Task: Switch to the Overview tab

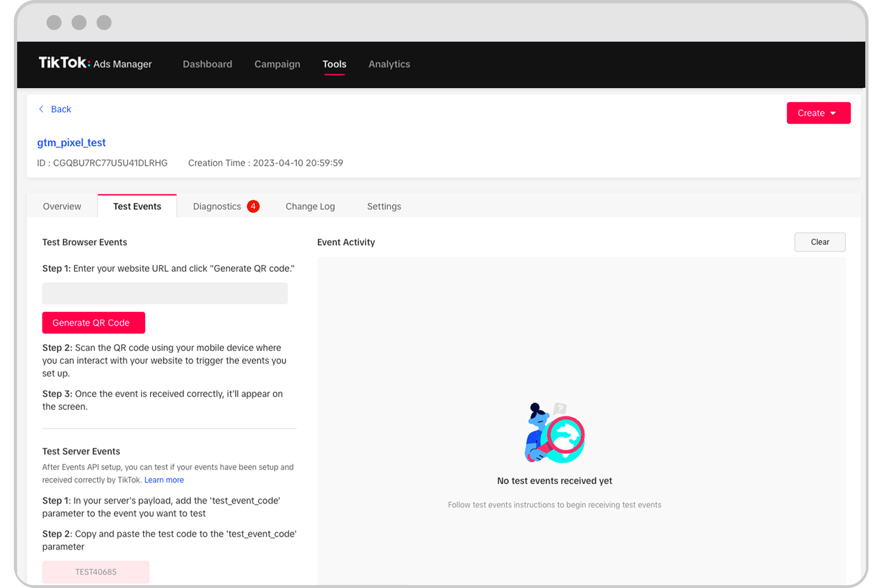Action: click(x=62, y=206)
